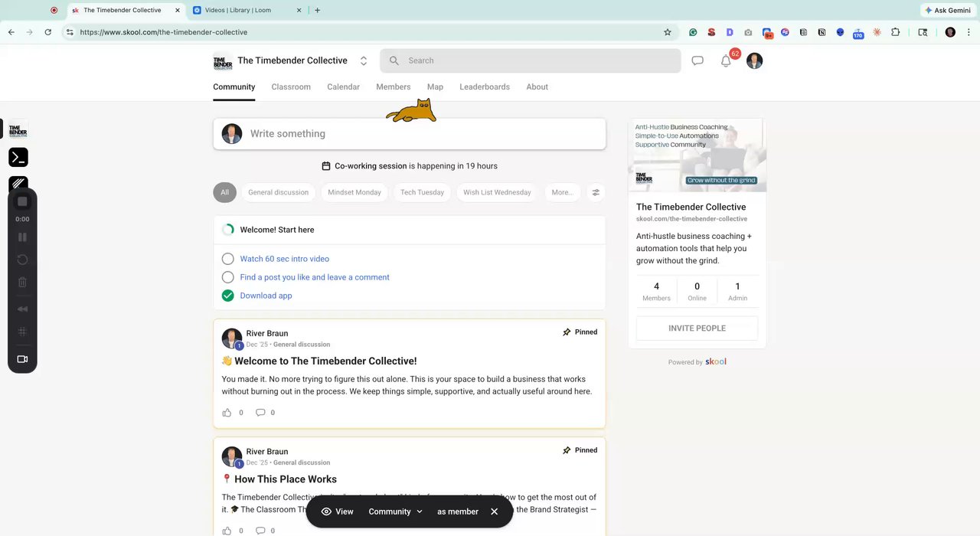The height and width of the screenshot is (536, 980).
Task: Select the All category filter
Action: pos(224,192)
